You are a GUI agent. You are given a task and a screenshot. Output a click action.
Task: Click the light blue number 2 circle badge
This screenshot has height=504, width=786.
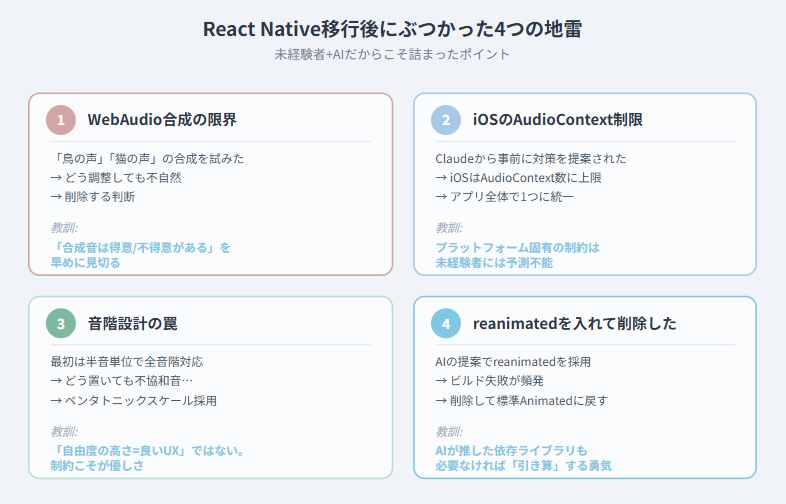point(446,120)
